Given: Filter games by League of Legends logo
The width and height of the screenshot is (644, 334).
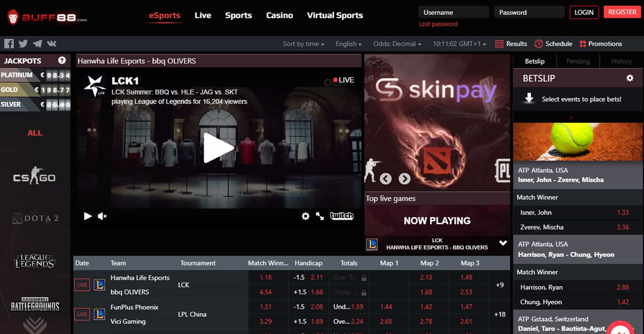Looking at the screenshot, I should coord(35,261).
